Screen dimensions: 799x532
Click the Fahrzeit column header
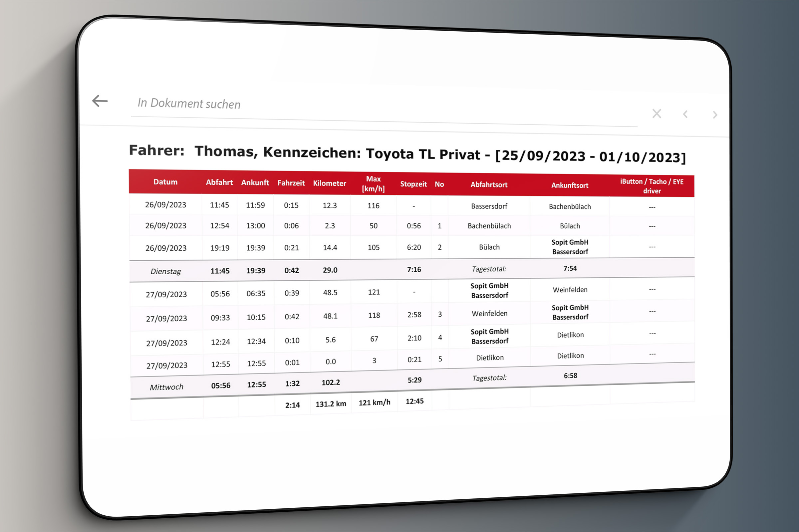(x=291, y=183)
